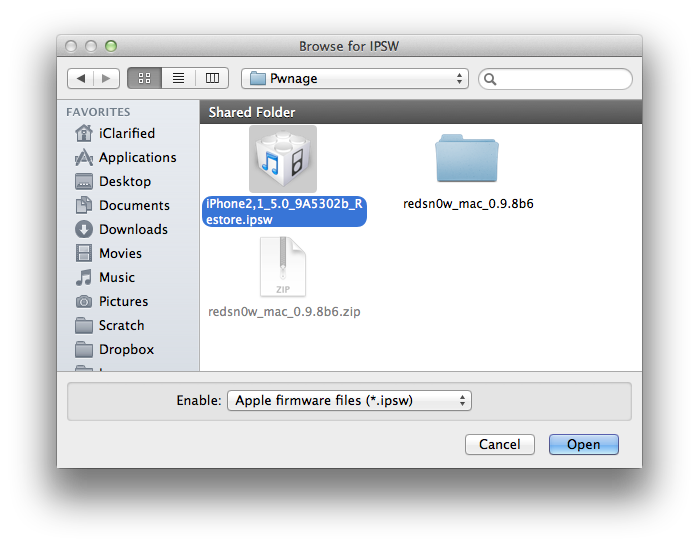Image resolution: width=699 pixels, height=547 pixels.
Task: Click the search field
Action: pos(555,79)
